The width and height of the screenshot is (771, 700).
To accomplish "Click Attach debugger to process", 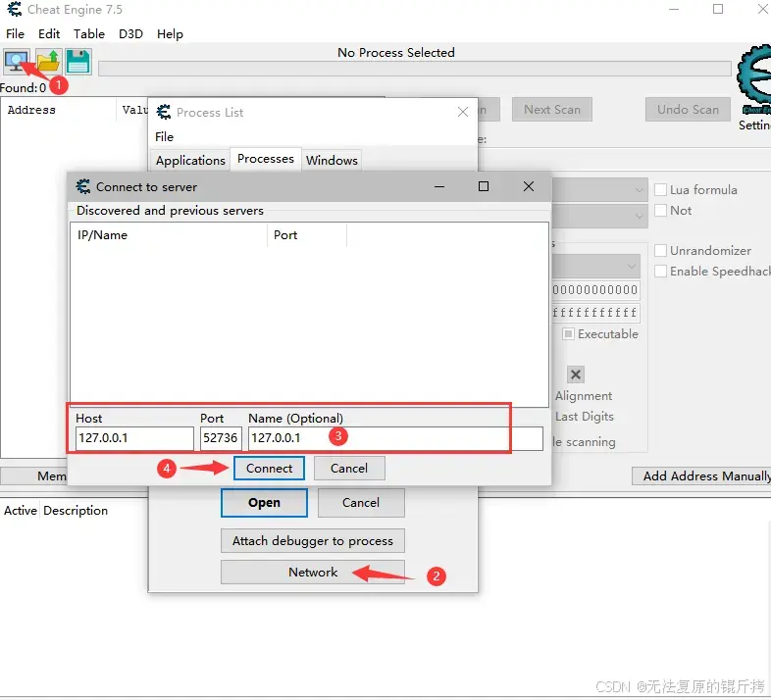I will (x=313, y=541).
